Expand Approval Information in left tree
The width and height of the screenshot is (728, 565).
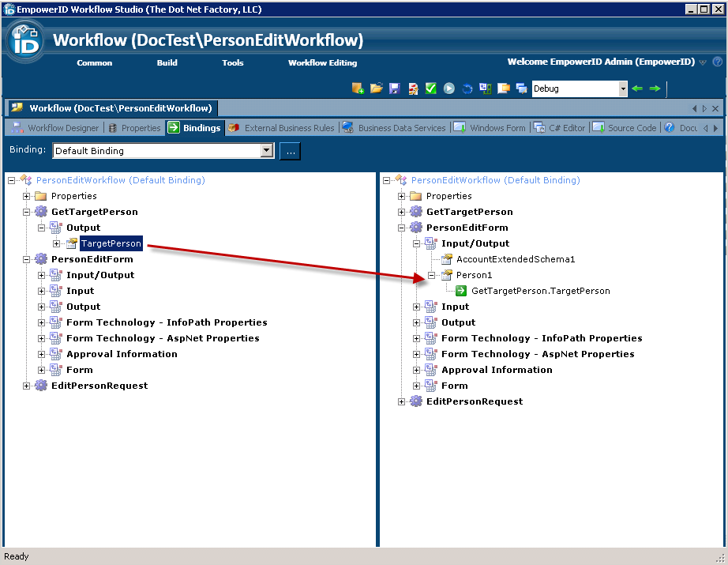pos(42,354)
